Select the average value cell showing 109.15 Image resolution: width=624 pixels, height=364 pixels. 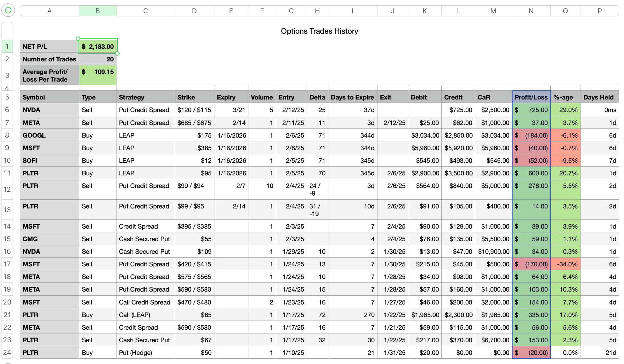(x=98, y=75)
